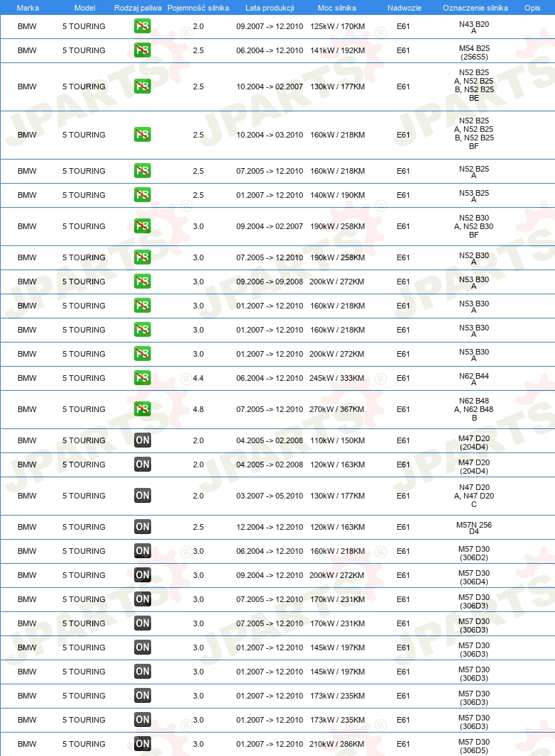Click petrol icon in the 2.5 07.2005 160kW row
The height and width of the screenshot is (756, 555).
(143, 171)
